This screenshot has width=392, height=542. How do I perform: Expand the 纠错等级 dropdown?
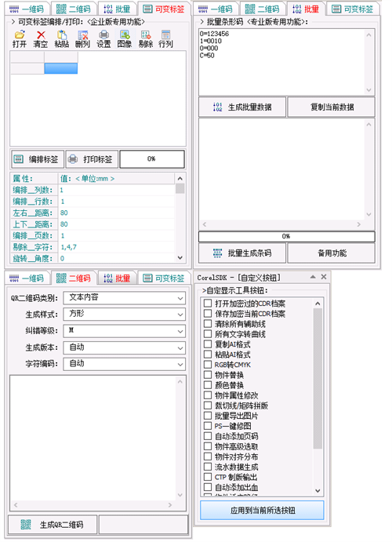[125, 331]
